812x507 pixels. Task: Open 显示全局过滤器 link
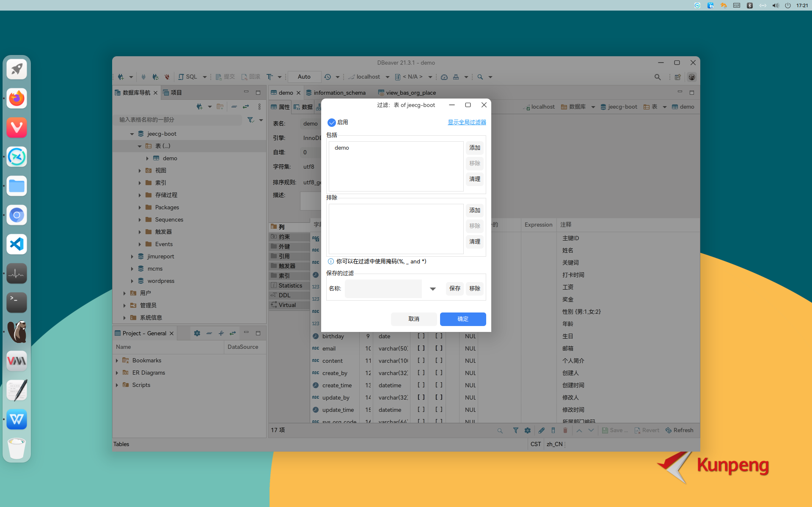[467, 122]
